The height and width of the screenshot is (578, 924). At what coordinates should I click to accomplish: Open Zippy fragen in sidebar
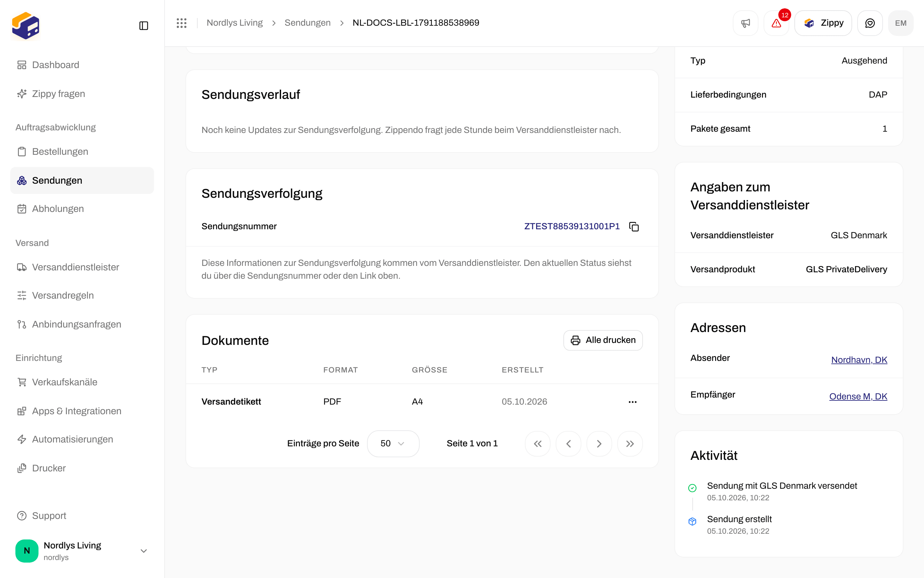[x=82, y=94]
